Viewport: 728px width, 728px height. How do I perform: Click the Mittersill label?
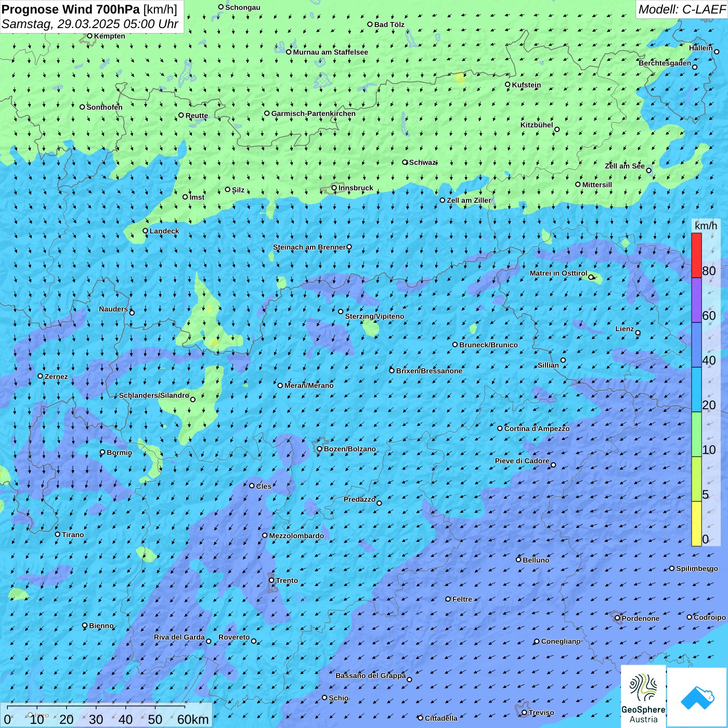597,185
